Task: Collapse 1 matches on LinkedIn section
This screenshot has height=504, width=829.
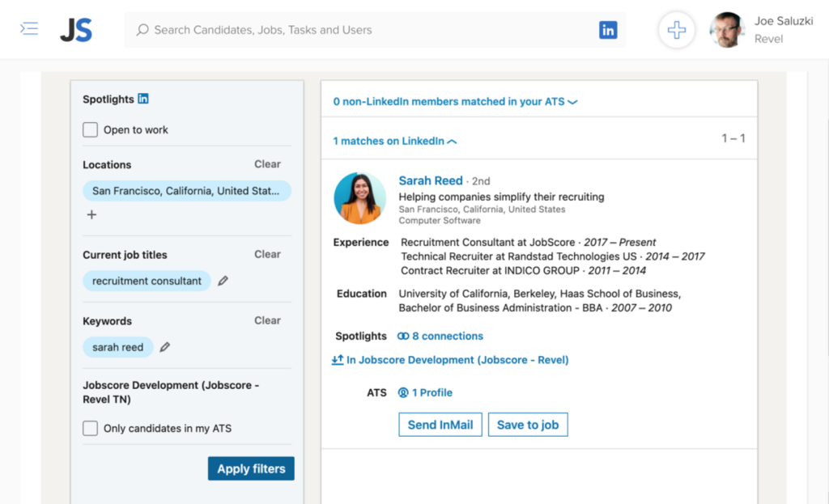Action: [394, 141]
